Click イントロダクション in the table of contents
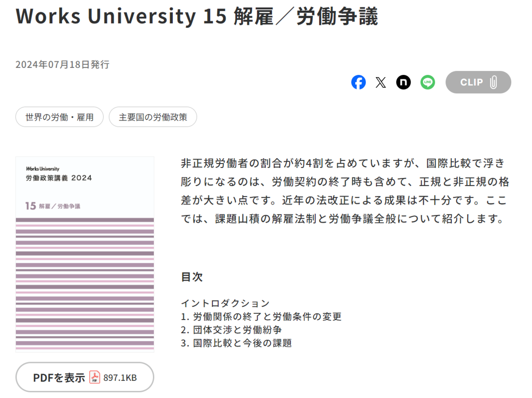Screen dimensions: 532x398 (x=225, y=303)
